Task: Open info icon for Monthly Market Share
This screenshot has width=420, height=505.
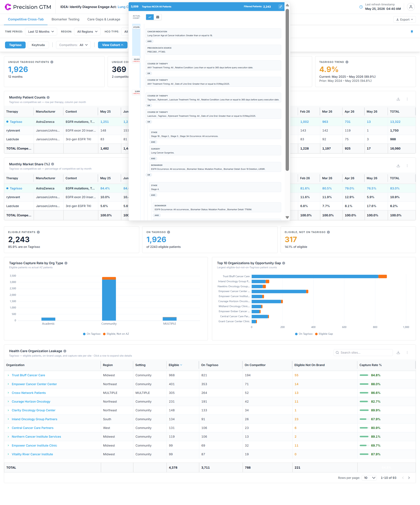Action: [53, 164]
